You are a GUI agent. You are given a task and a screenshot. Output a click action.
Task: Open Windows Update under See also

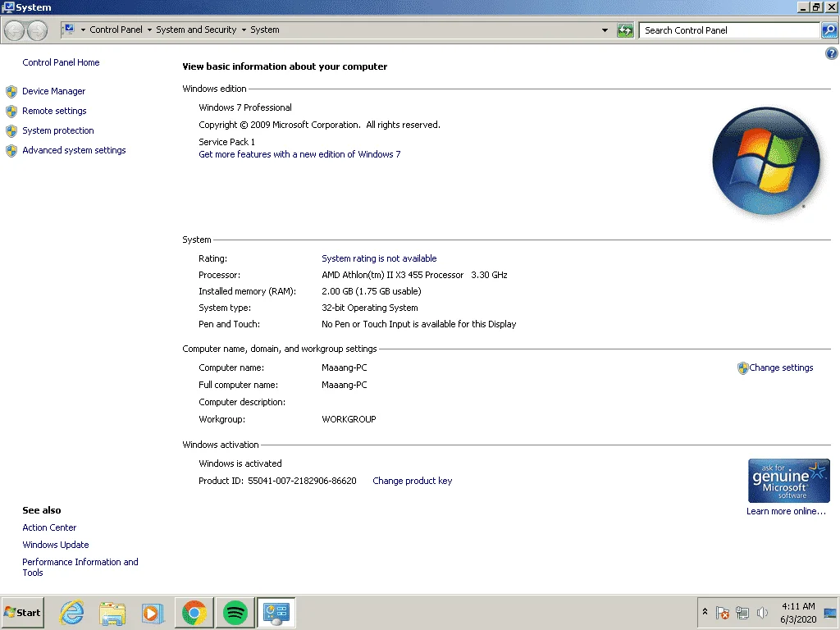56,545
